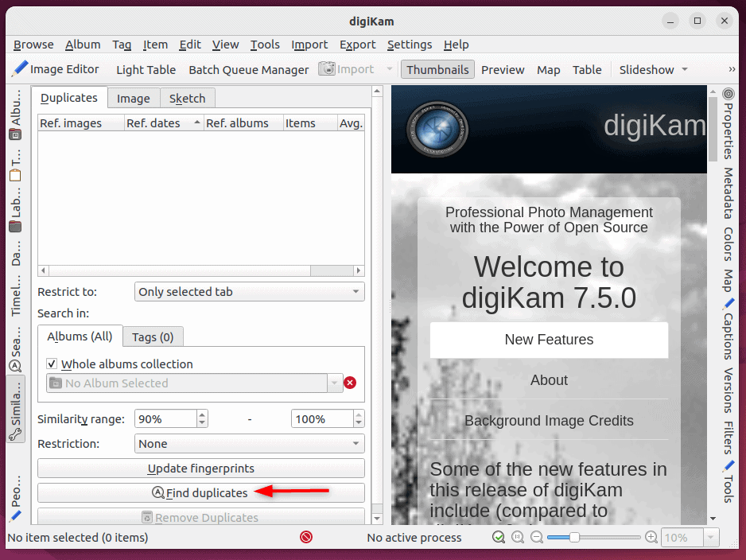Click the minimum similarity 90% field

[x=165, y=419]
